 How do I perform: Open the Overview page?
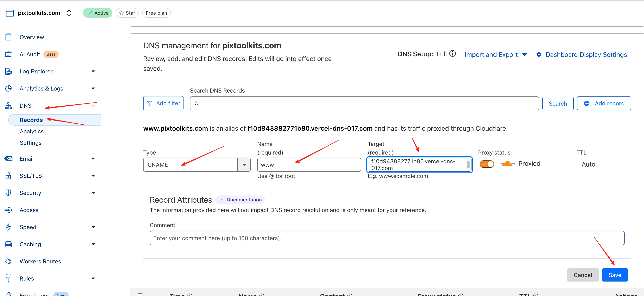click(32, 37)
